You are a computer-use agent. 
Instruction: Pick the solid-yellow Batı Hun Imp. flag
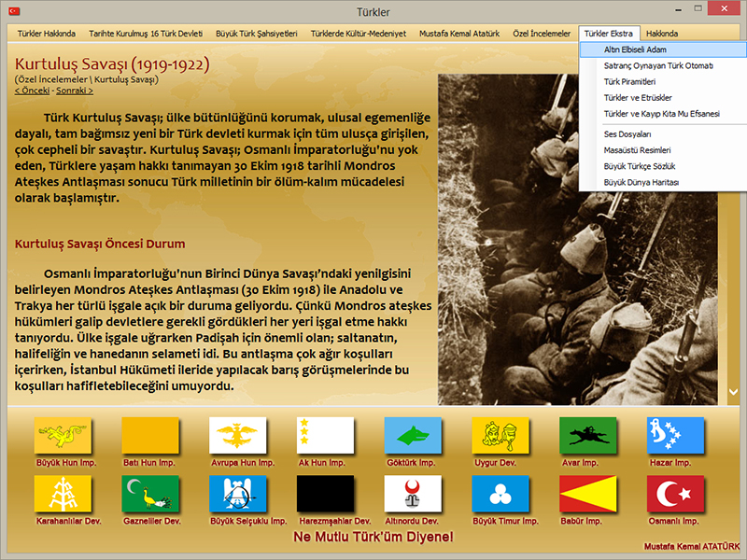pos(150,435)
